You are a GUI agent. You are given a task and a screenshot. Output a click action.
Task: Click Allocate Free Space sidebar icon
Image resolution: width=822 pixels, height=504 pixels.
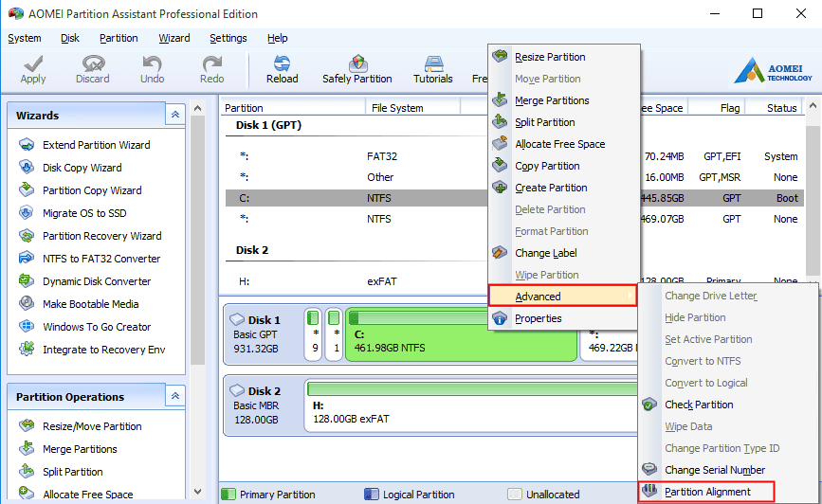pos(27,494)
